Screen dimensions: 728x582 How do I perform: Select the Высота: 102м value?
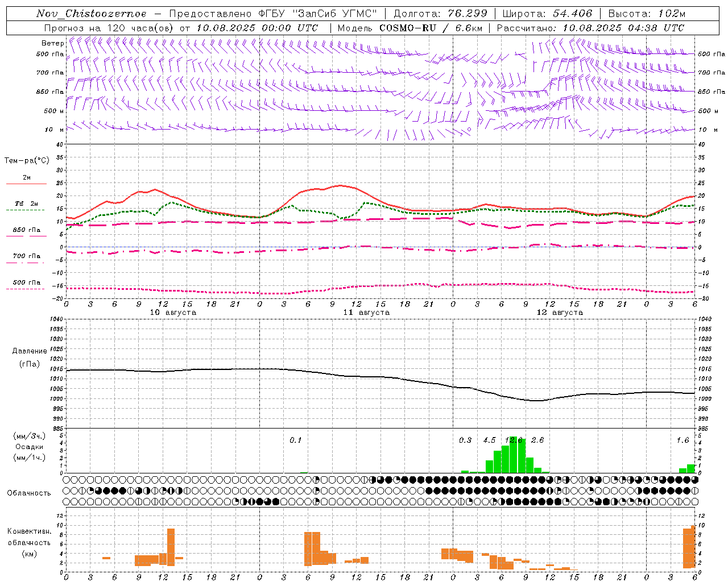[647, 14]
